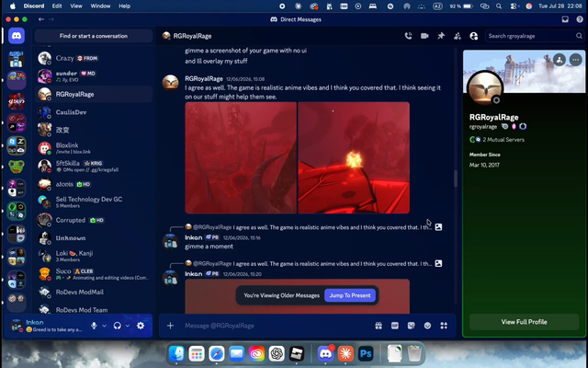Screen dimensions: 588x368
Task: Open the Help menu in menu bar
Action: [x=125, y=6]
